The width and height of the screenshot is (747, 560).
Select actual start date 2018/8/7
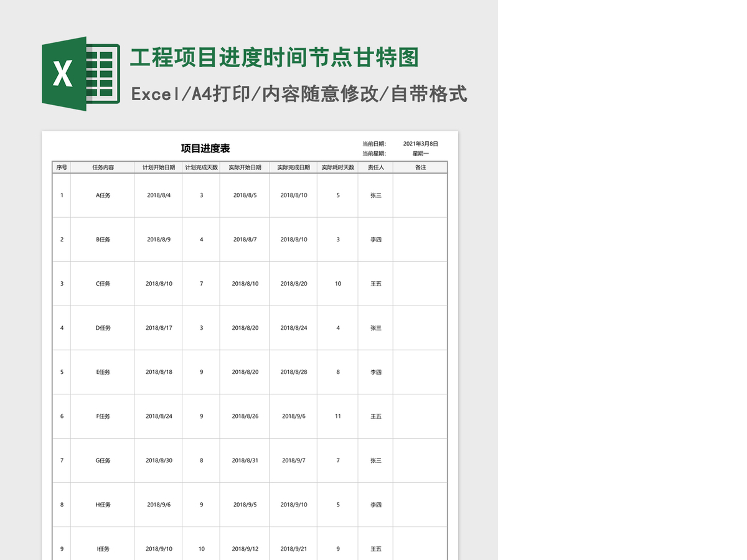click(x=245, y=240)
